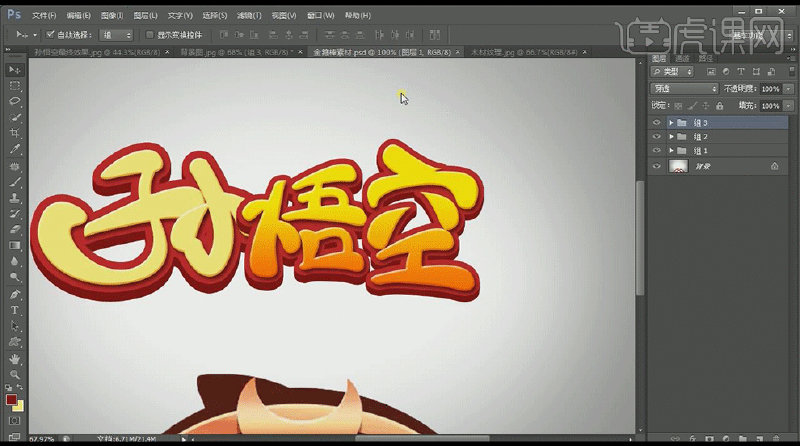
Task: Select the History Brush tool
Action: [14, 214]
